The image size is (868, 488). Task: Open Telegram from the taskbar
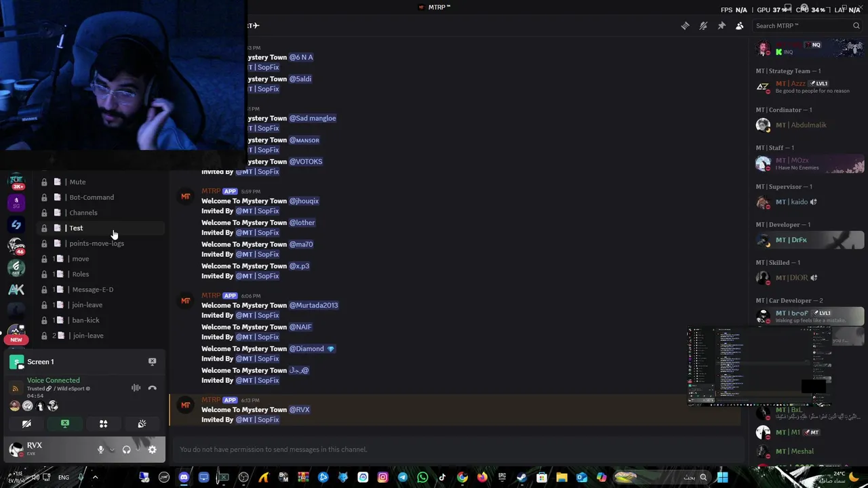pyautogui.click(x=403, y=477)
